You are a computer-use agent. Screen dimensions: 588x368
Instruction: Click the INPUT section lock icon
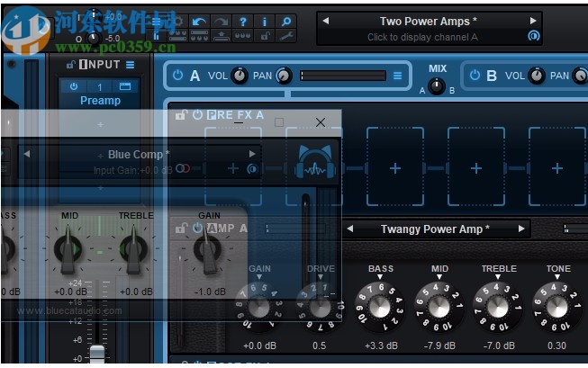click(x=70, y=65)
